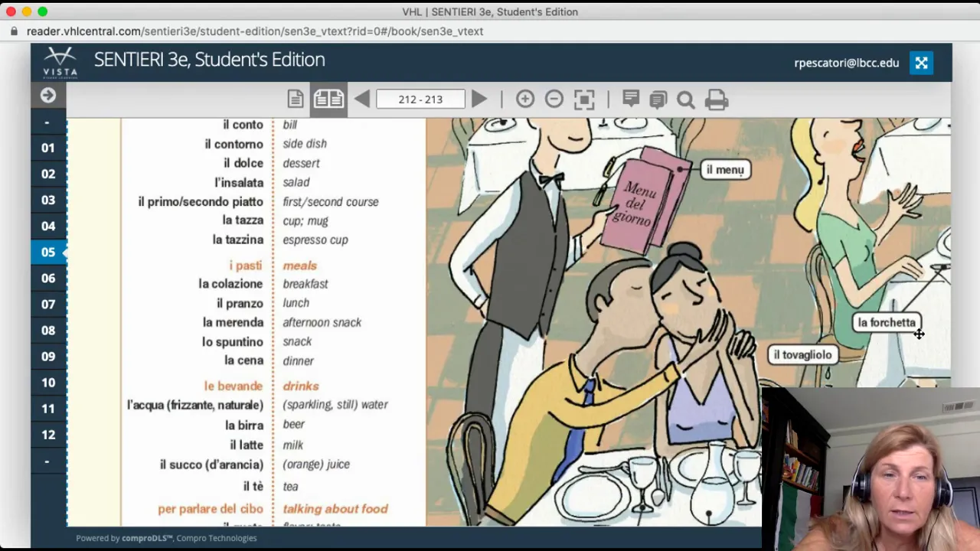Click 'l'acqua (frizzante, naturale)'
Screen dimensions: 980x551
[195, 405]
